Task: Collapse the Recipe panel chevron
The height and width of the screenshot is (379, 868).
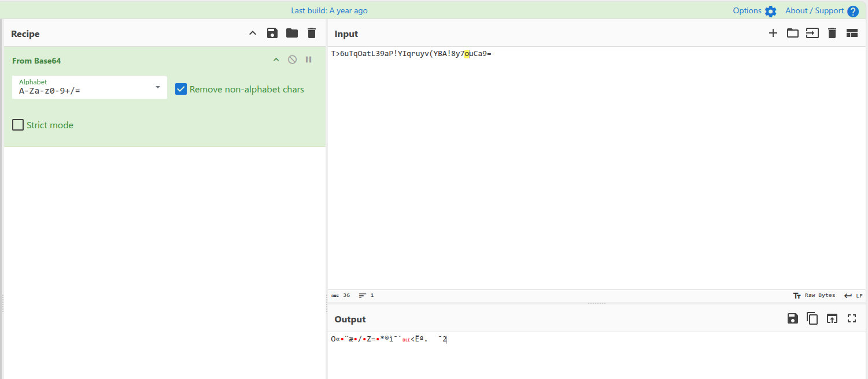Action: pyautogui.click(x=253, y=34)
